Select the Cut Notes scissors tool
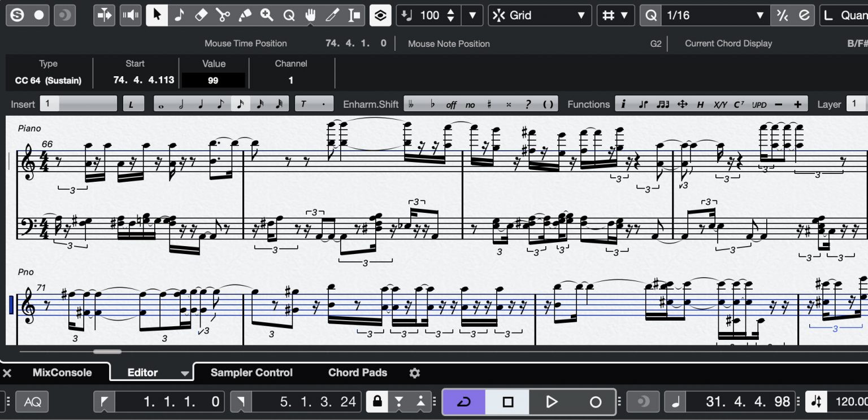The width and height of the screenshot is (868, 420). pyautogui.click(x=223, y=15)
